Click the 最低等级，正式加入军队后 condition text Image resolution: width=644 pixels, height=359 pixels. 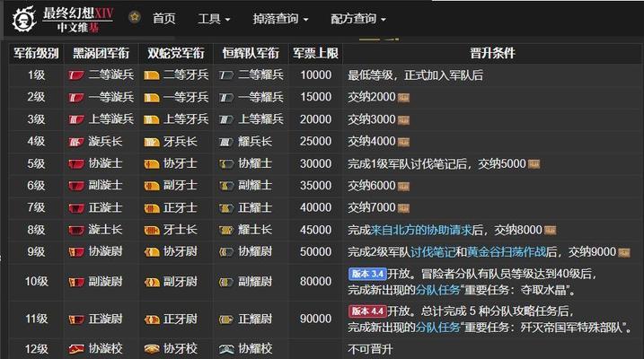coord(415,75)
